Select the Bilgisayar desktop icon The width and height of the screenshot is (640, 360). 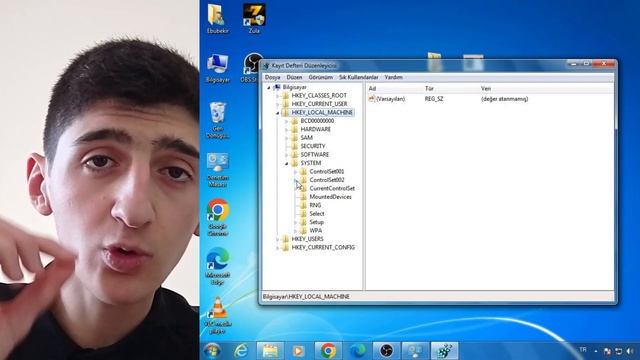(217, 69)
